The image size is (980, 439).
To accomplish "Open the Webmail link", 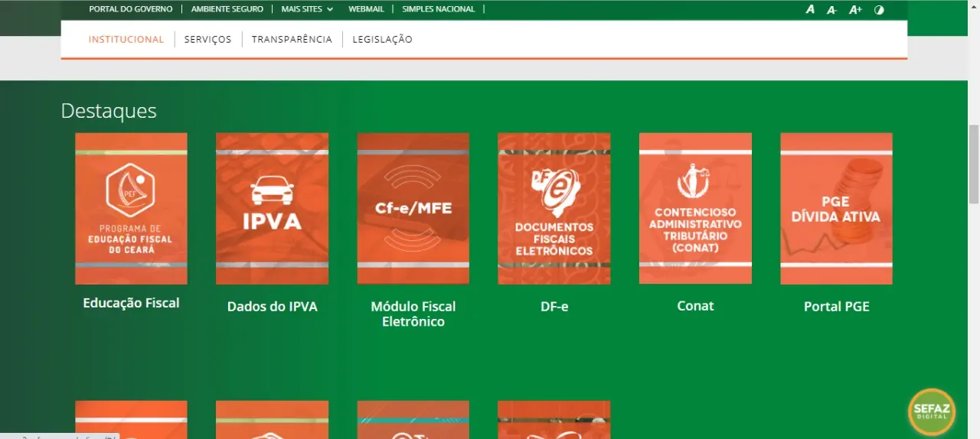I will (x=365, y=9).
